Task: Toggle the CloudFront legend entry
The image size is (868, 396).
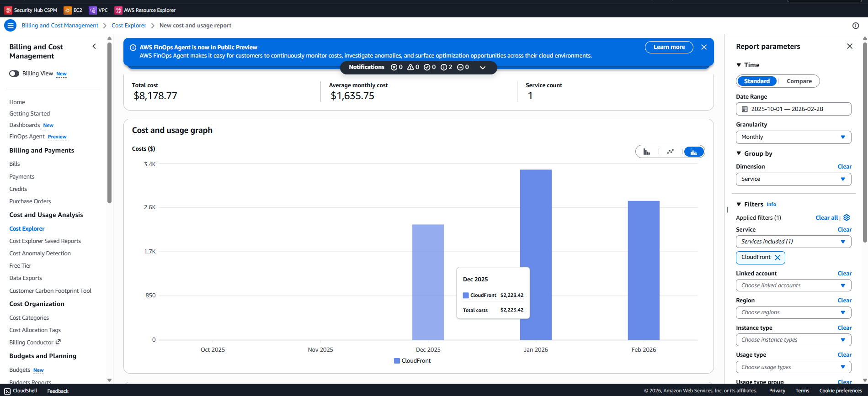Action: 412,361
